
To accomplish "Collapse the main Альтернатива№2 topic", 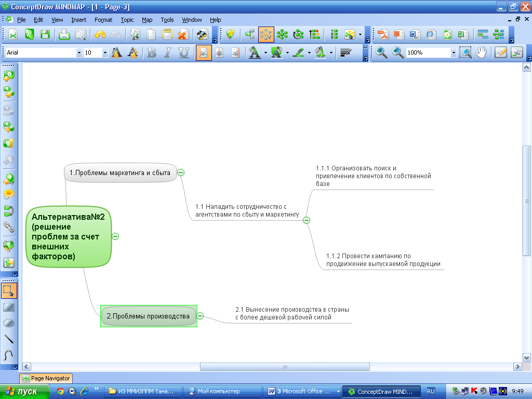I will [x=115, y=237].
